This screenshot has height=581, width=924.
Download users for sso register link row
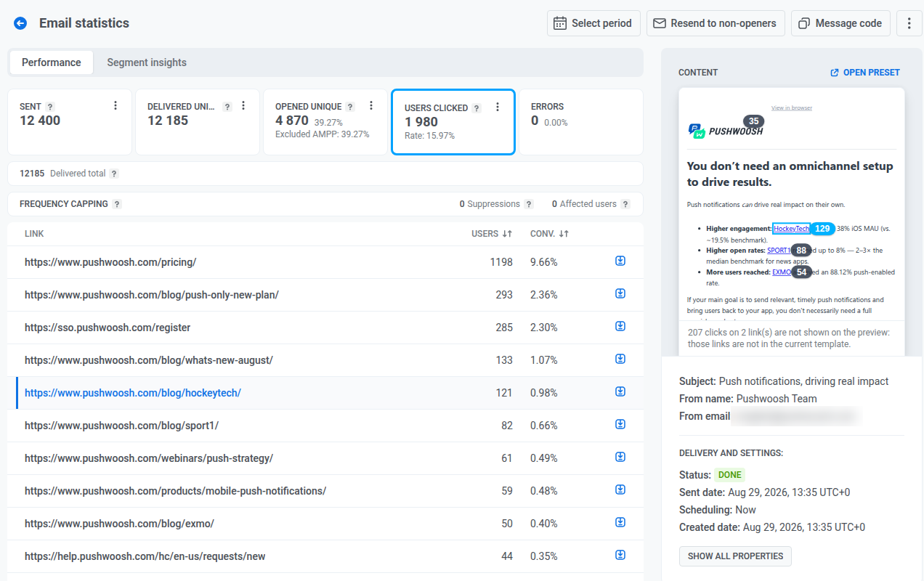pos(620,327)
